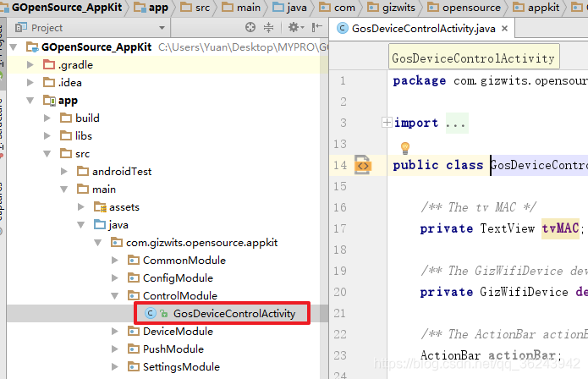Click the class-name breadcrumb GosDeviceControlActivity above the code

[474, 57]
